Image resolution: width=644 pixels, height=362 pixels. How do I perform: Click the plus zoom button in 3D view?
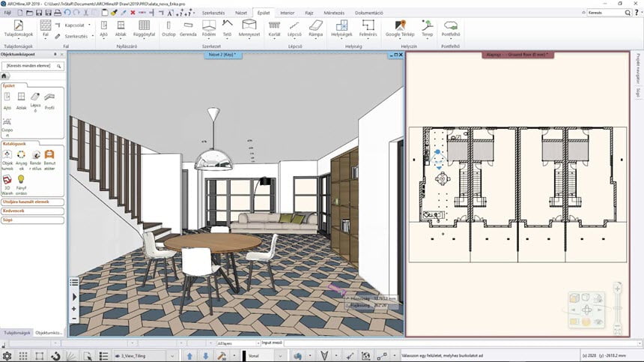tap(74, 309)
